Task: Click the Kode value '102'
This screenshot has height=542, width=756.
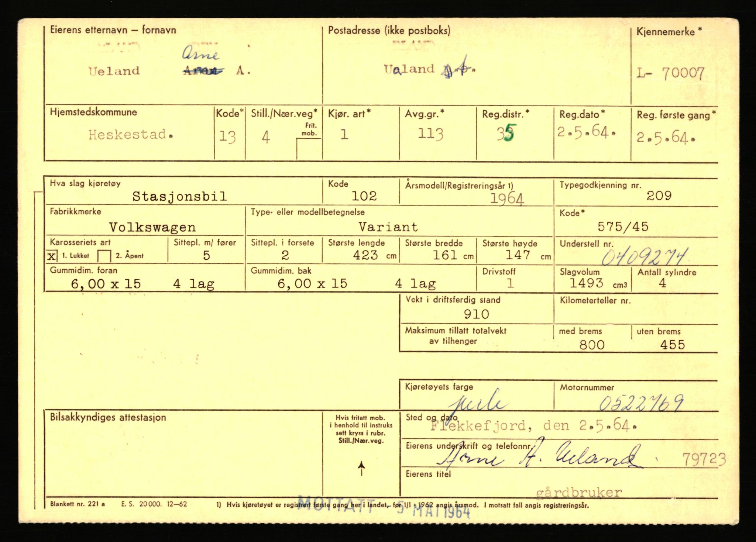Action: click(x=364, y=196)
